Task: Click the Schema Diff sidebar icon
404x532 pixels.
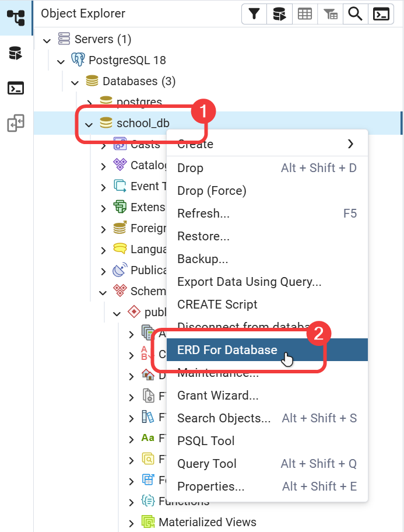Action: point(16,124)
